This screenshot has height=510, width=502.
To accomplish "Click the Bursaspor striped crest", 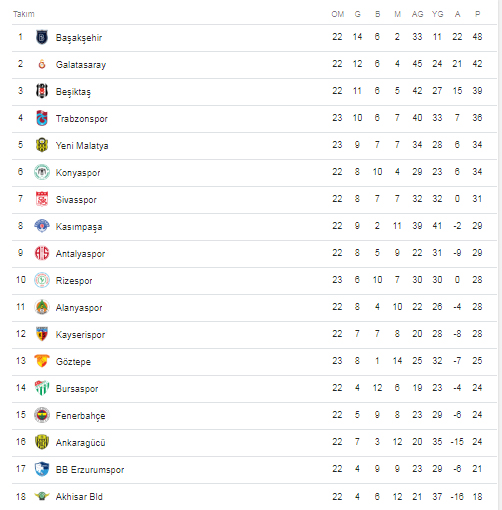I will click(42, 388).
